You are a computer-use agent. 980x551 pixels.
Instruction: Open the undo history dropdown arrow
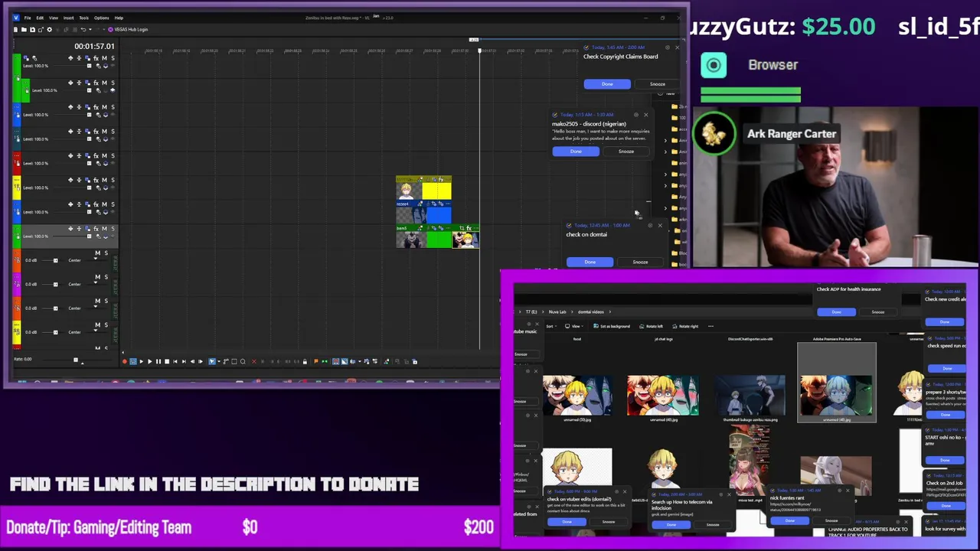point(90,29)
